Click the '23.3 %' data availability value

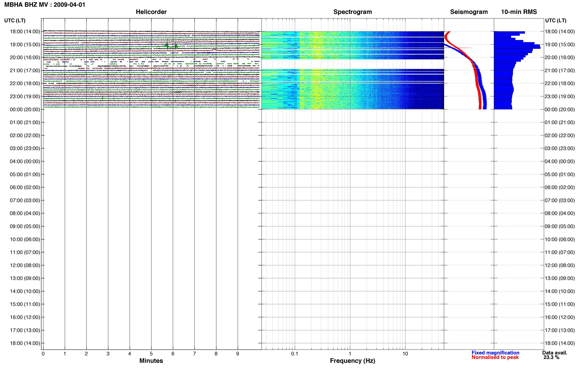552,357
